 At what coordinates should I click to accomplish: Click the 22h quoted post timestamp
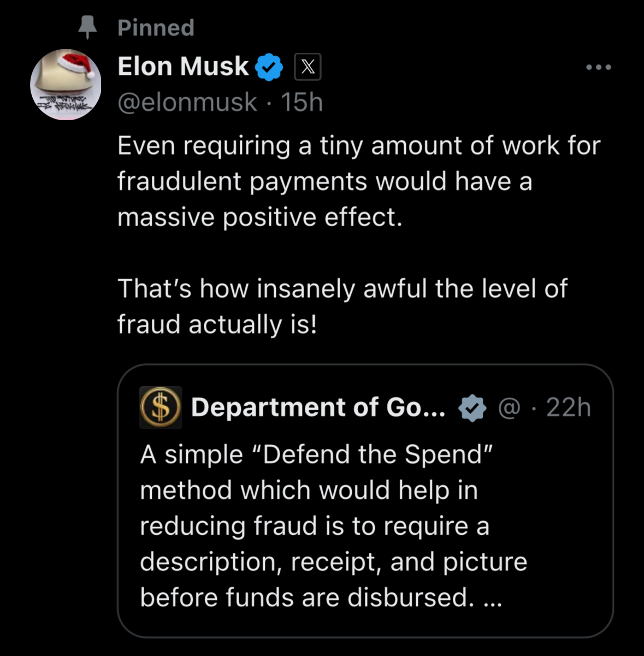click(x=568, y=407)
